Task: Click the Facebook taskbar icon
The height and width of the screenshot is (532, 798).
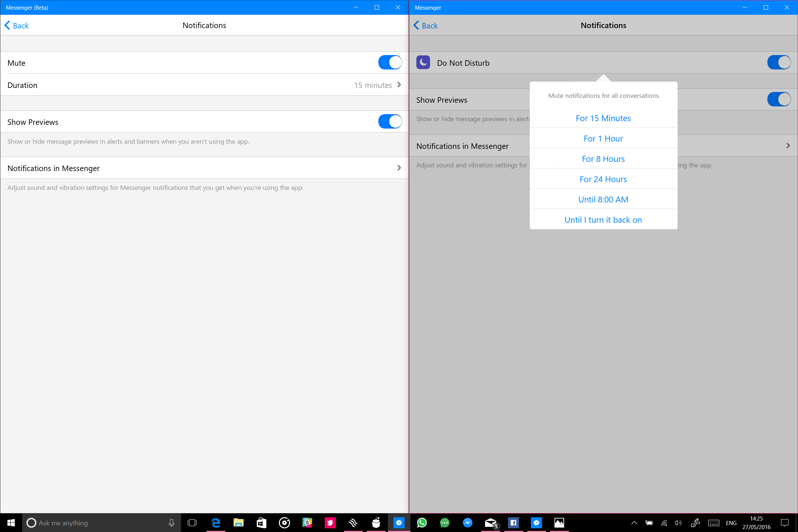Action: pos(513,522)
